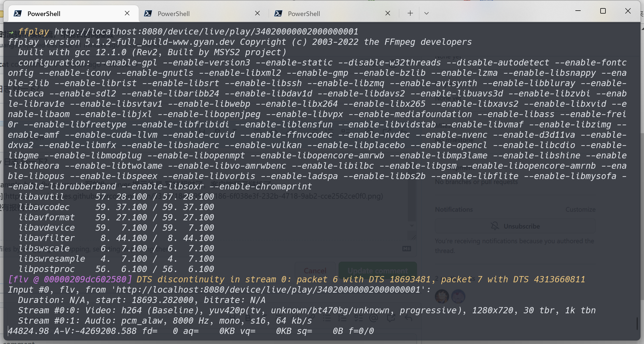This screenshot has height=344, width=644.
Task: Click the PowerShell icon on the first tab
Action: click(18, 13)
